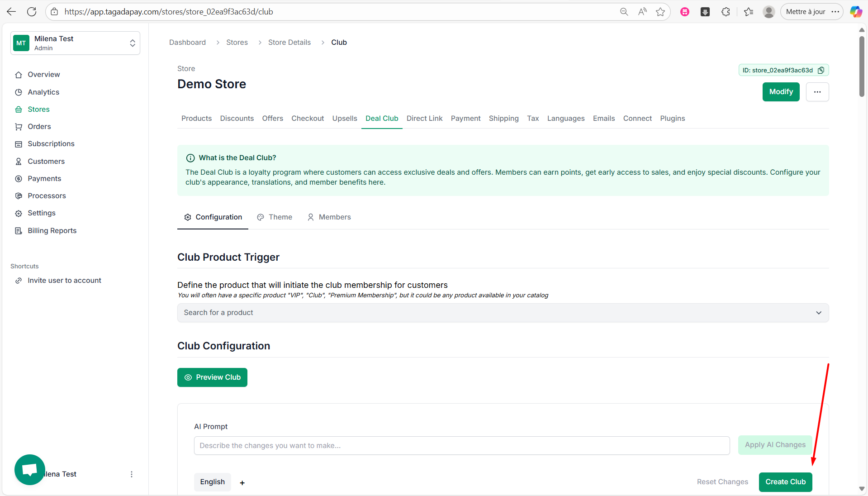Open browser profile avatar
Viewport: 868px width, 496px height.
tap(768, 12)
